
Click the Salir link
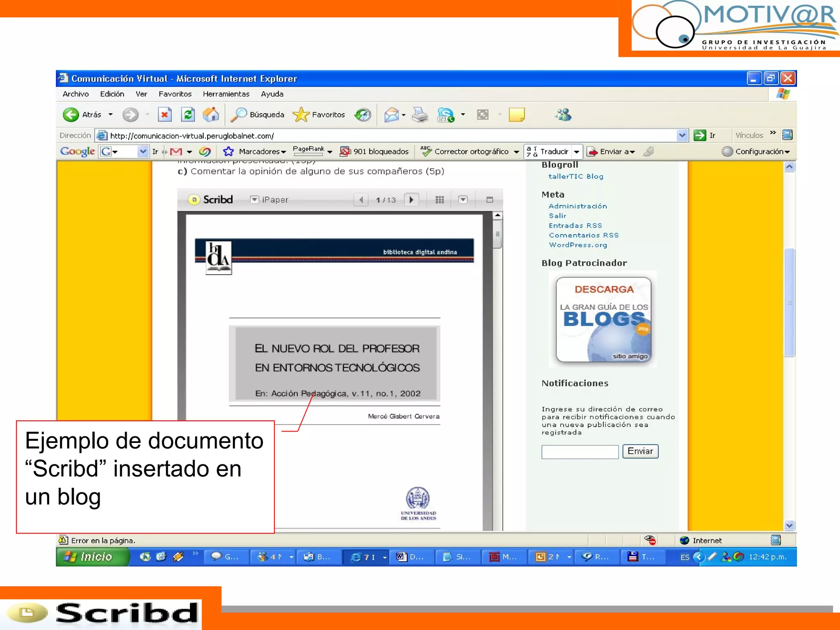click(558, 216)
